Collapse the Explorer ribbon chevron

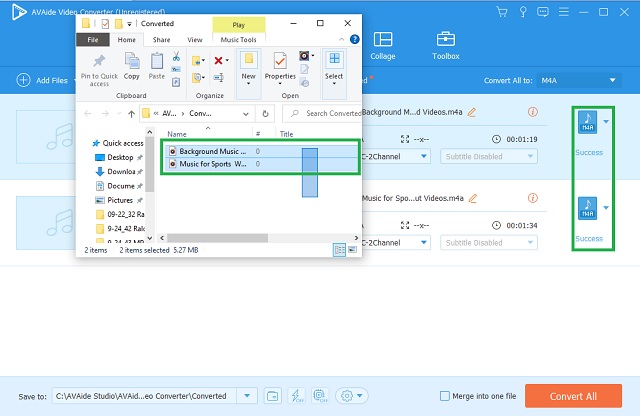[x=341, y=39]
